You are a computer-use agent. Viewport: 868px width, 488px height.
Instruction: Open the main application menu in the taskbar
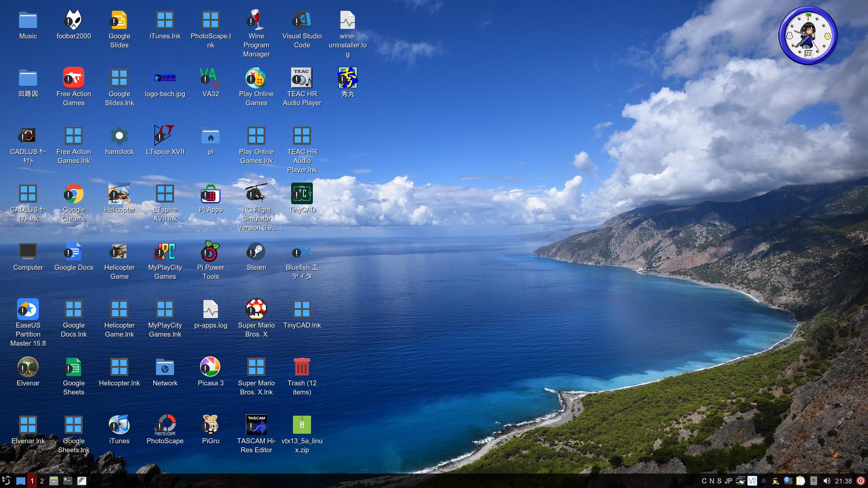click(x=6, y=481)
